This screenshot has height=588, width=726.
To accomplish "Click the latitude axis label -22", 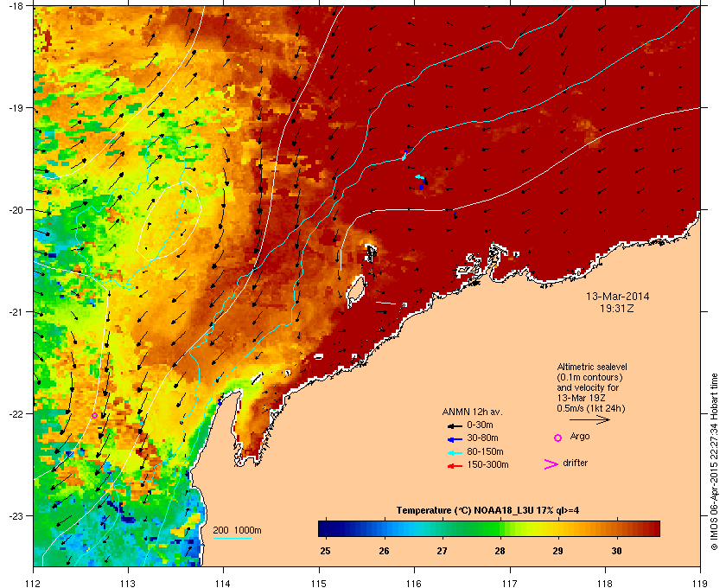I will click(x=16, y=414).
